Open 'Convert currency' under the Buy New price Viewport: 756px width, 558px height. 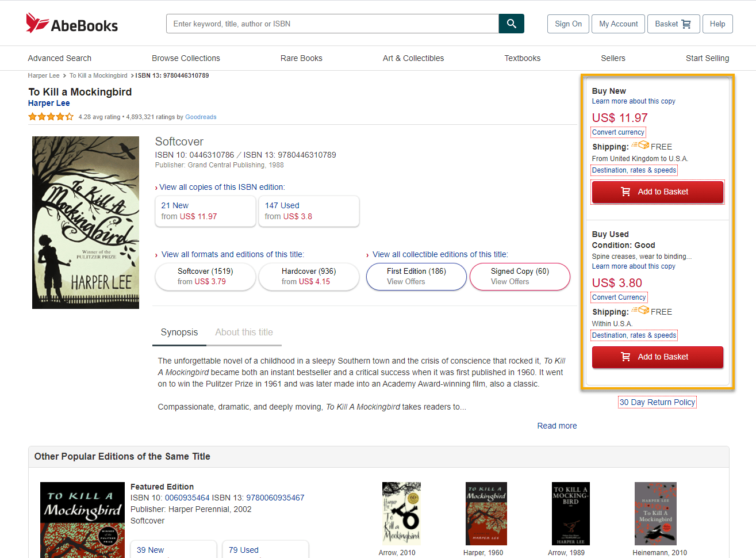tap(617, 132)
